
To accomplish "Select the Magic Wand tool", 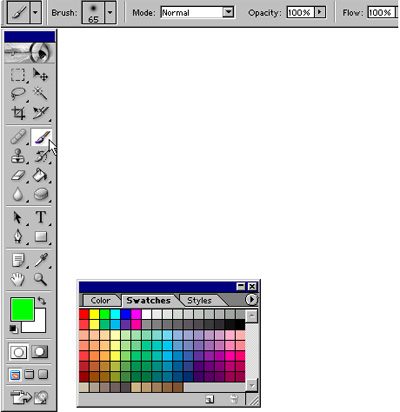I will tap(40, 94).
